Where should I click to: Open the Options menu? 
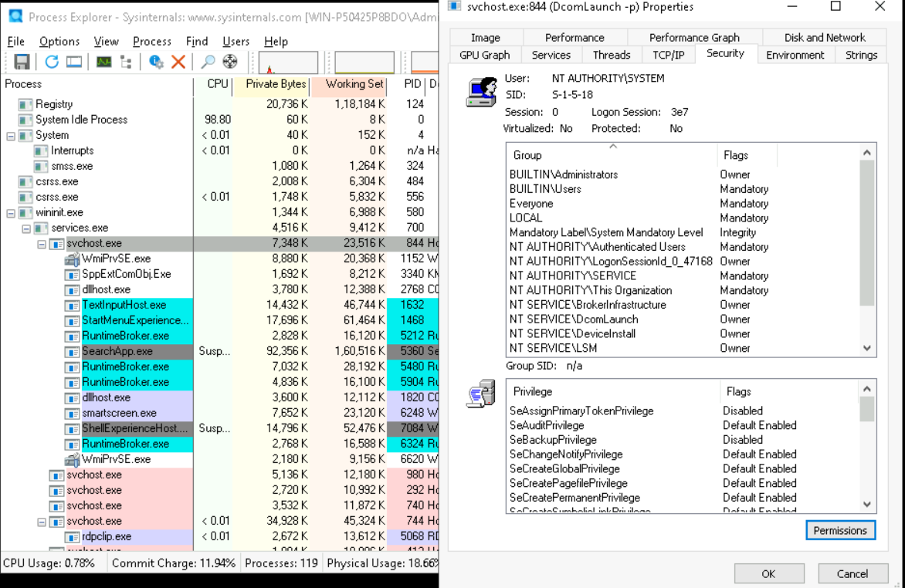59,42
